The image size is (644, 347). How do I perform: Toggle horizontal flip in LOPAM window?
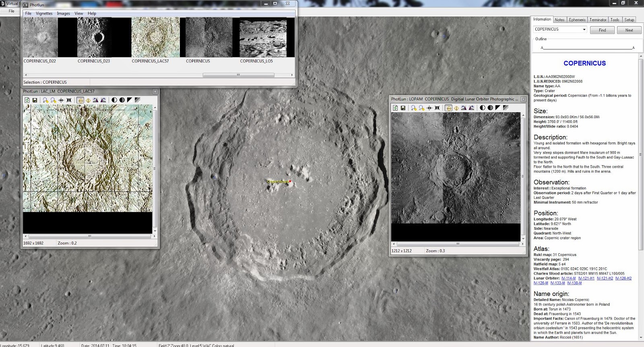point(456,108)
